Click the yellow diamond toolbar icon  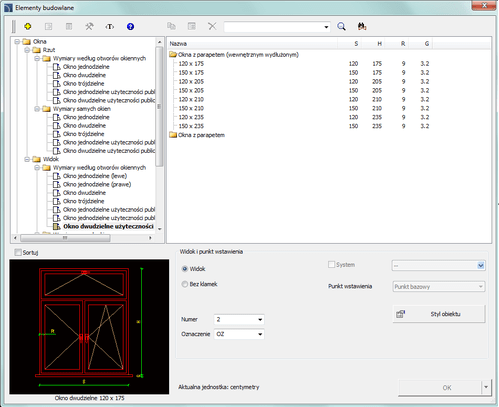28,26
